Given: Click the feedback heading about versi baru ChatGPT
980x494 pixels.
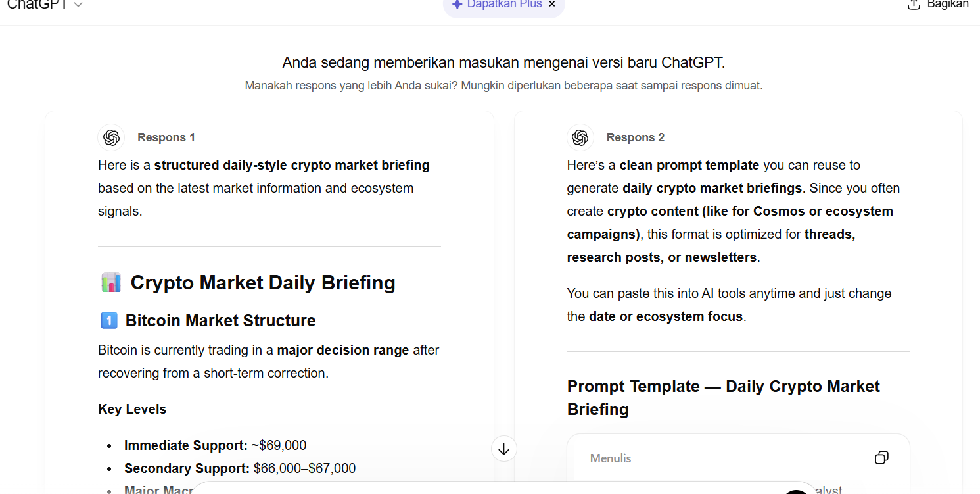Looking at the screenshot, I should [503, 62].
